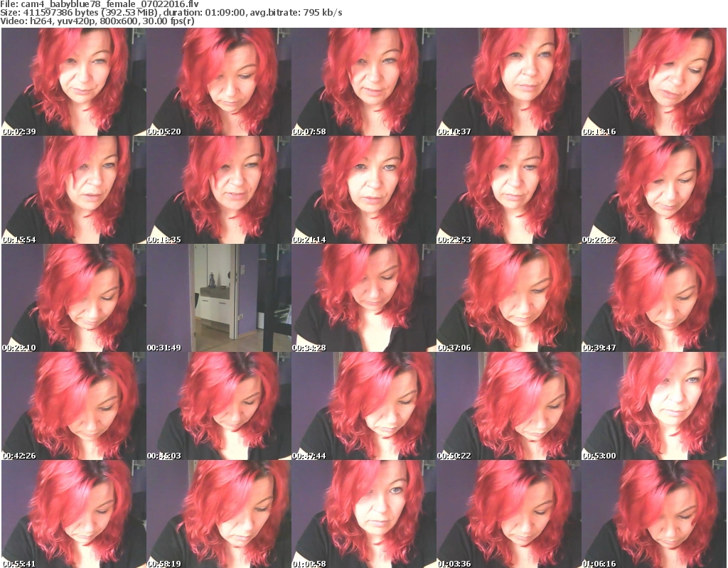This screenshot has height=568, width=728.
Task: Pick the frame timestamped 00:29:10
Action: tap(74, 298)
